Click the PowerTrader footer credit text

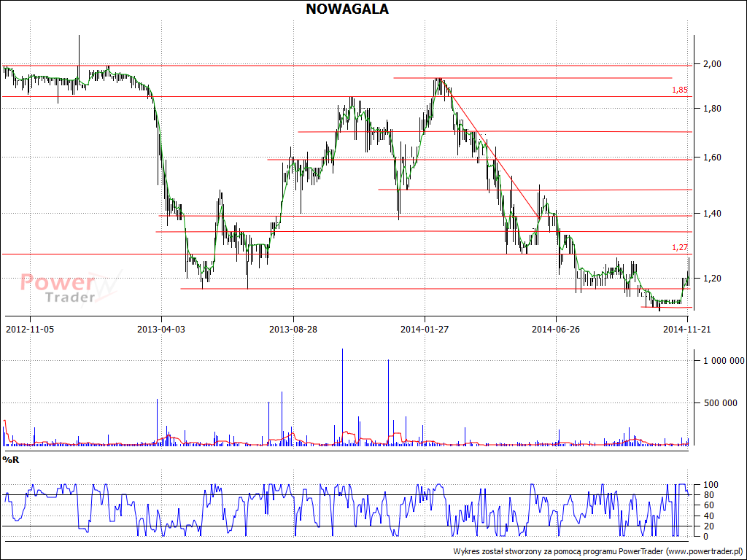[x=598, y=551]
